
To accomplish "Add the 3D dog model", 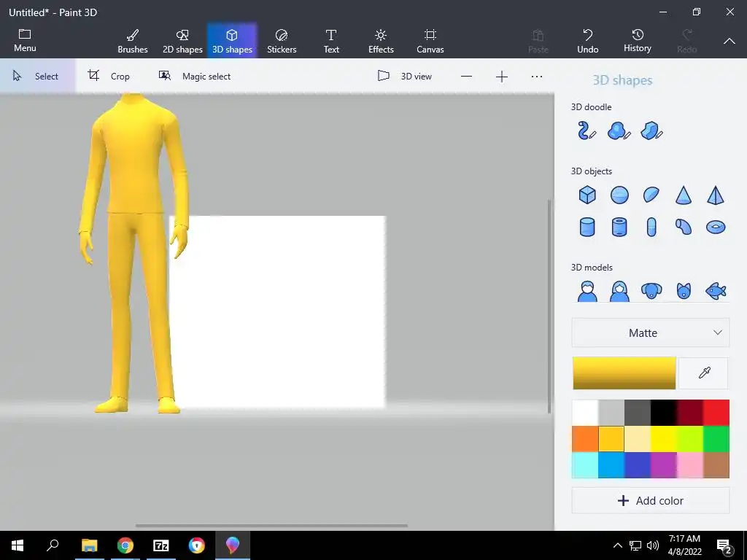I will click(651, 291).
